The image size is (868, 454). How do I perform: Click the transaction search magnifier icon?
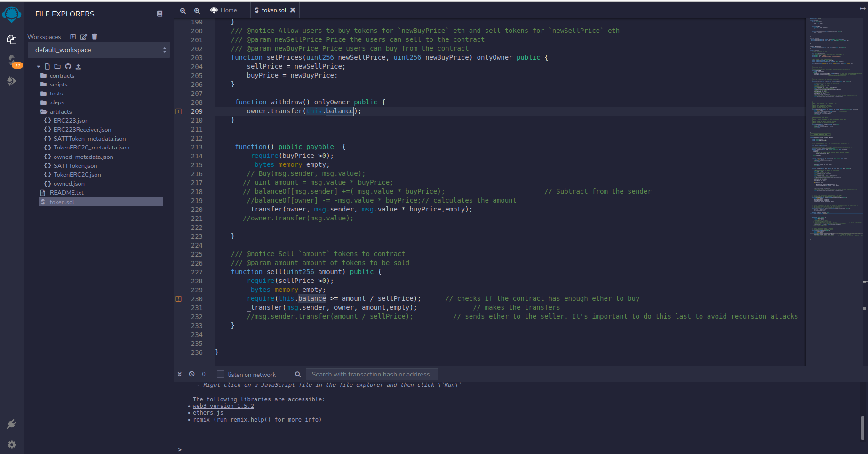click(x=298, y=375)
